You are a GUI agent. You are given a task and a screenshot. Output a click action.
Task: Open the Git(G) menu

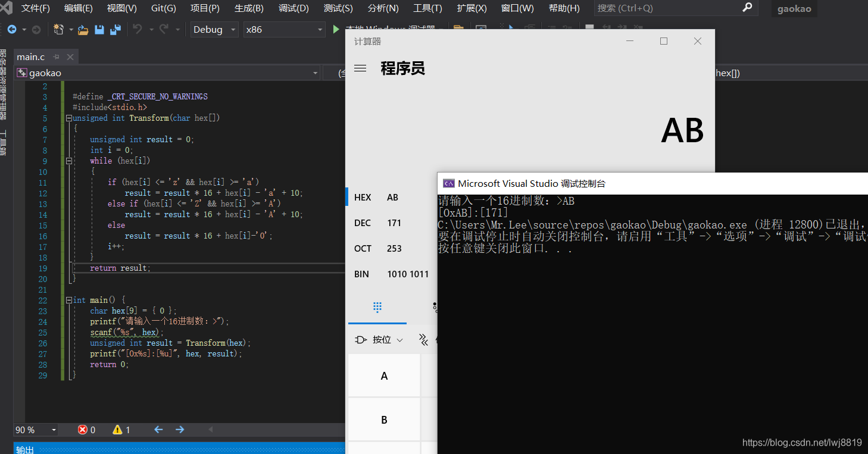tap(164, 8)
